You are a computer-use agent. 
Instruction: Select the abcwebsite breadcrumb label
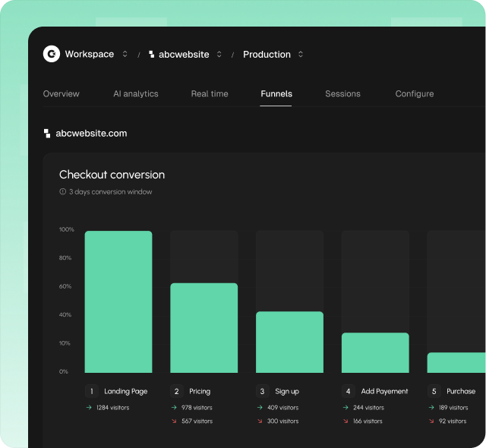point(184,55)
